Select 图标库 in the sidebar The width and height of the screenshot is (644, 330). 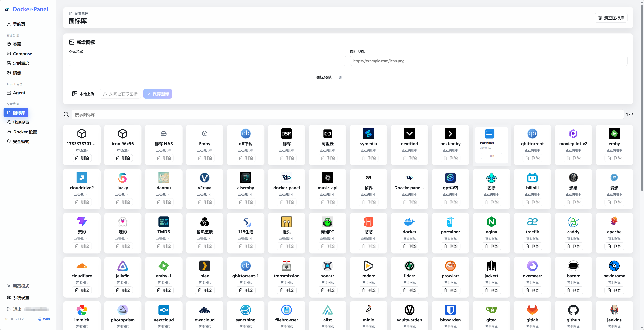pyautogui.click(x=16, y=113)
